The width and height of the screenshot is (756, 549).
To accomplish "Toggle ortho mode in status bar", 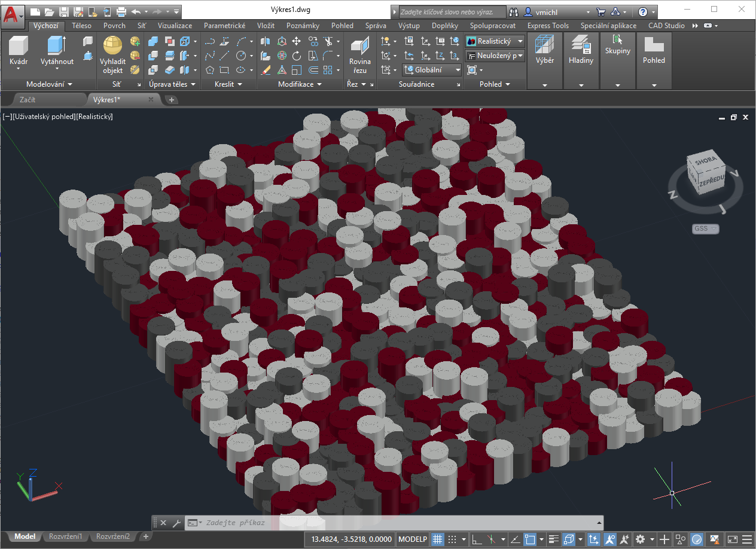I will pos(477,539).
